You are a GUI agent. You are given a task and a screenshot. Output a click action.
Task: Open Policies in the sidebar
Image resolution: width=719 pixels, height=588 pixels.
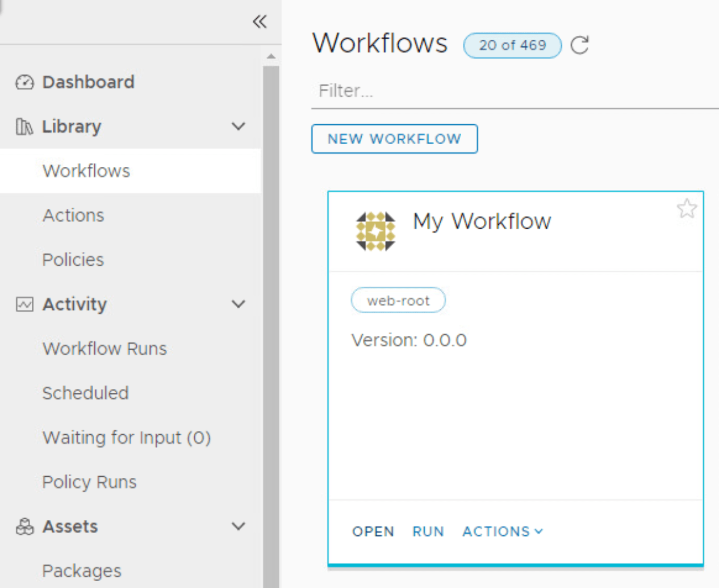click(x=73, y=260)
